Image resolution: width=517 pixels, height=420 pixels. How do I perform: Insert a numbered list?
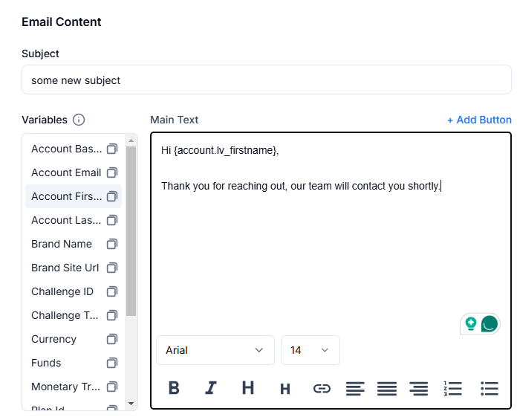(x=452, y=388)
